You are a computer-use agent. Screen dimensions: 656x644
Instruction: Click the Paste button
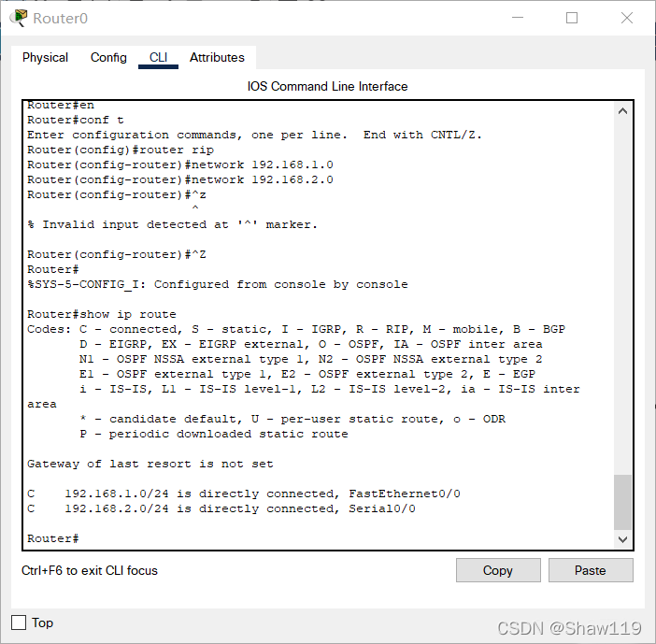point(591,570)
